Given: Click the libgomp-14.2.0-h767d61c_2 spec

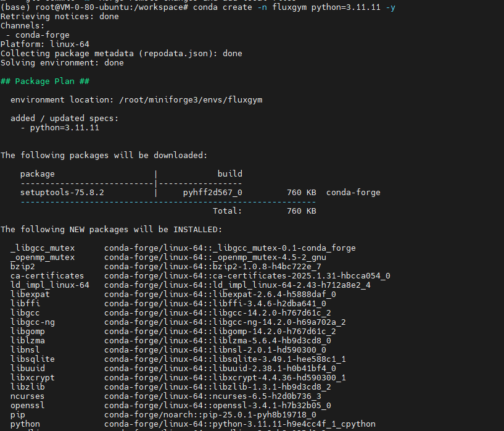Looking at the screenshot, I should (x=274, y=332).
